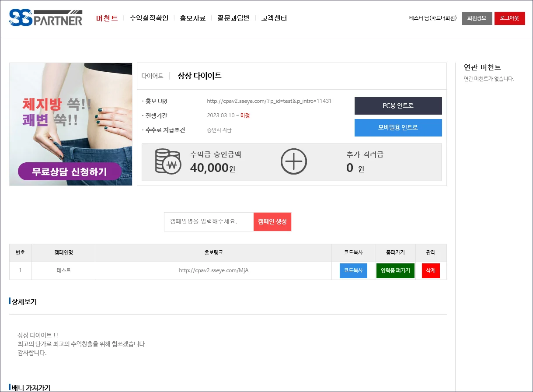533x392 pixels.
Task: Open the PC용 인트로 button
Action: 398,106
